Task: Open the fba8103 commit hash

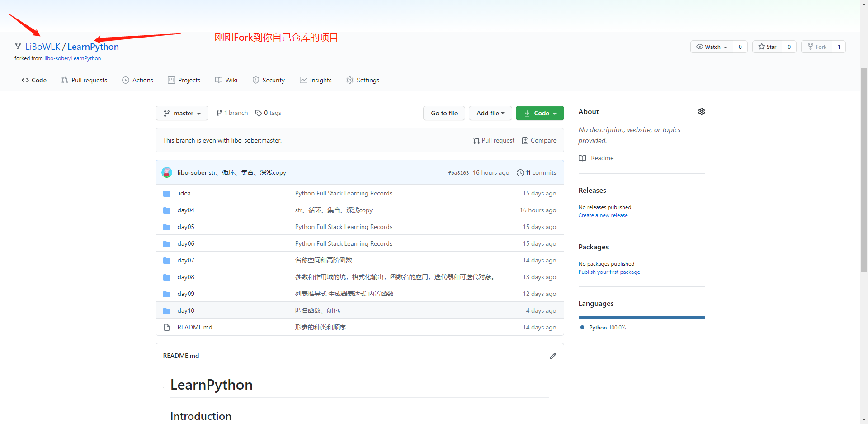Action: tap(458, 173)
